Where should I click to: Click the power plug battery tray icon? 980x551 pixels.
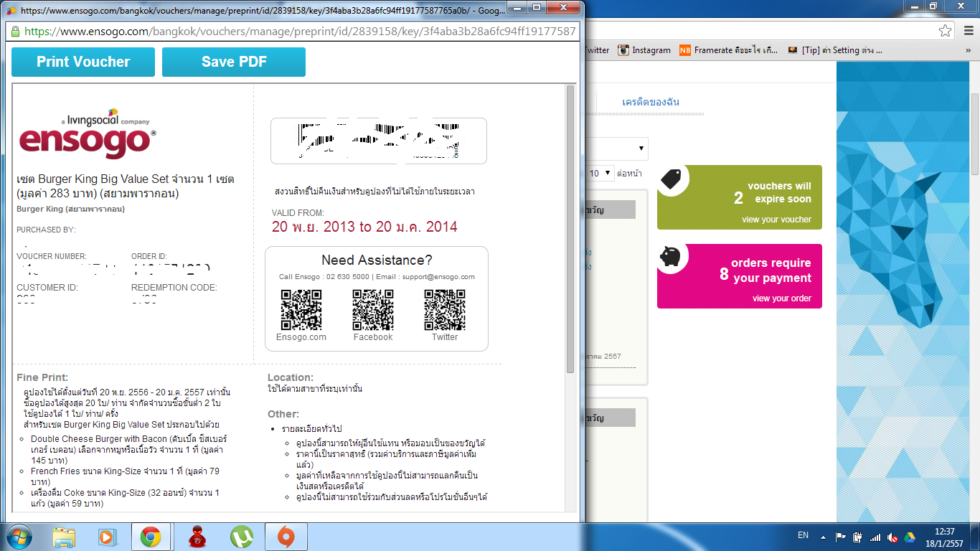tap(857, 537)
